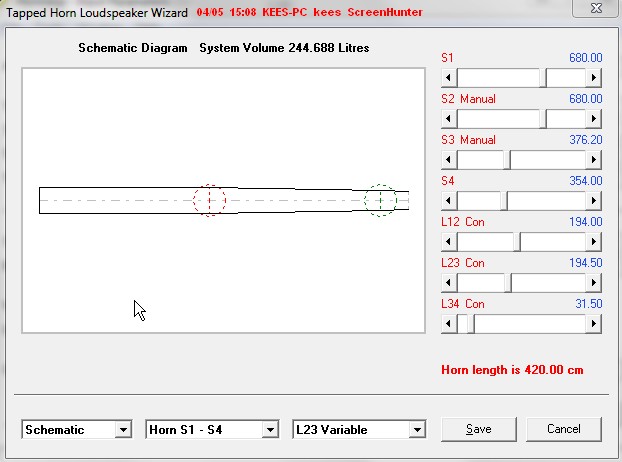Click the S4 slider thumb
The height and width of the screenshot is (462, 622).
coord(504,200)
